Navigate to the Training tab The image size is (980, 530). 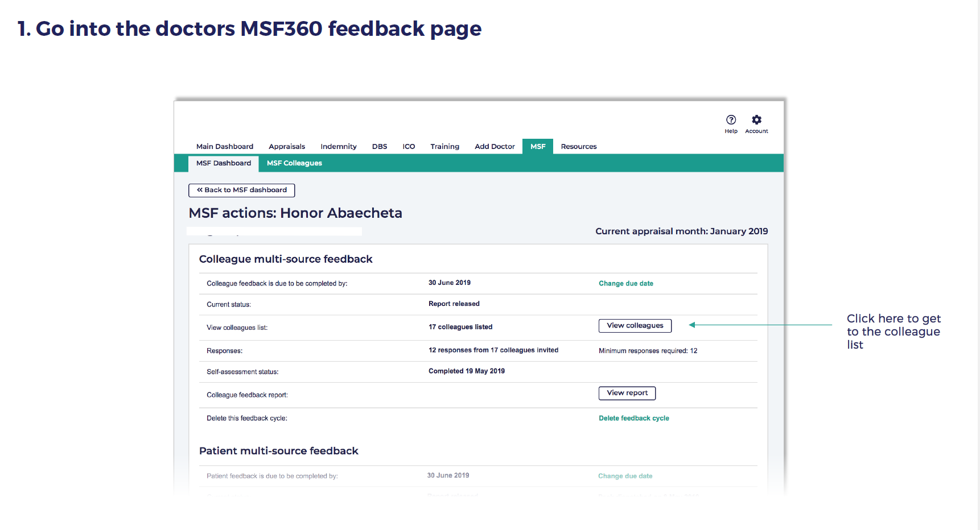coord(444,147)
